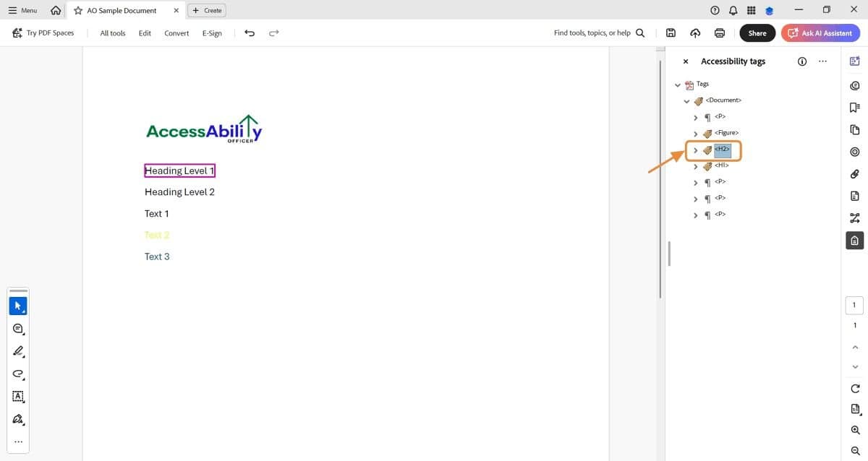The height and width of the screenshot is (461, 868).
Task: Switch to the All tools tab
Action: [x=112, y=33]
